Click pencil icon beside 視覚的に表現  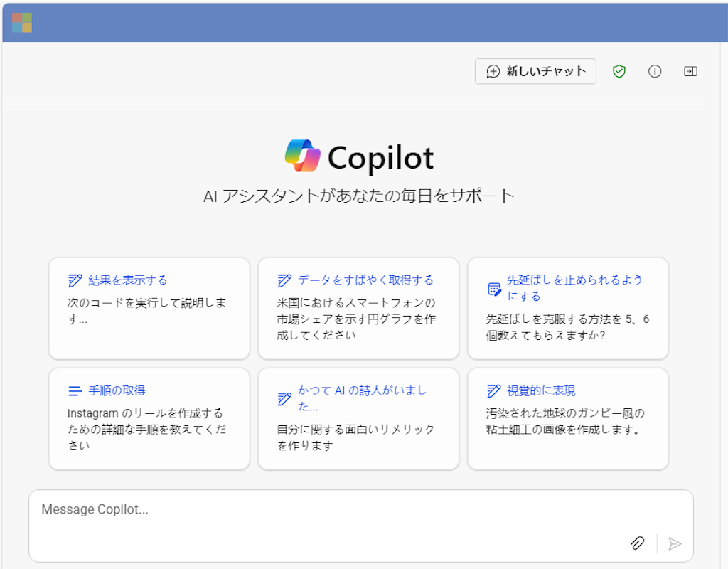[x=493, y=391]
